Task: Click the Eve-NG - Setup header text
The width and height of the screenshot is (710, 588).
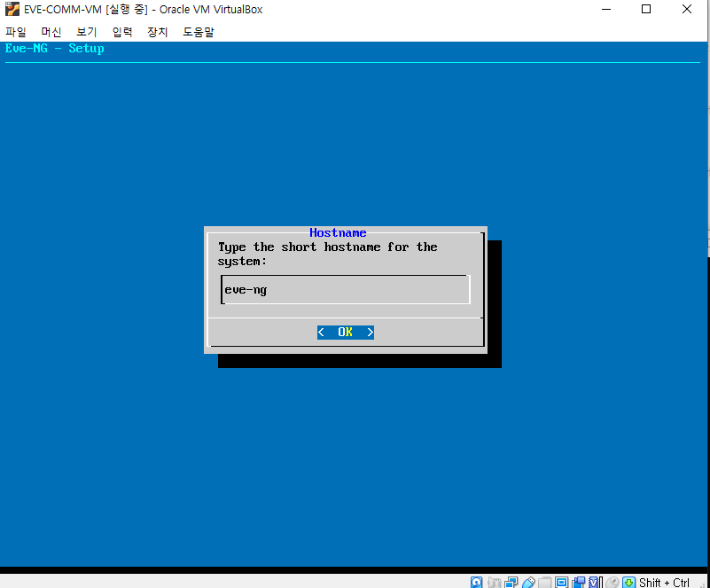Action: (54, 49)
